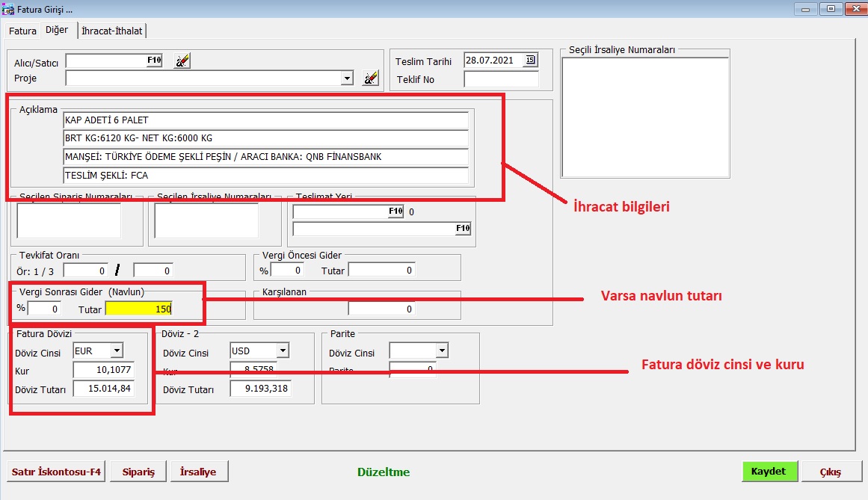Click into the Teklif No field

500,79
